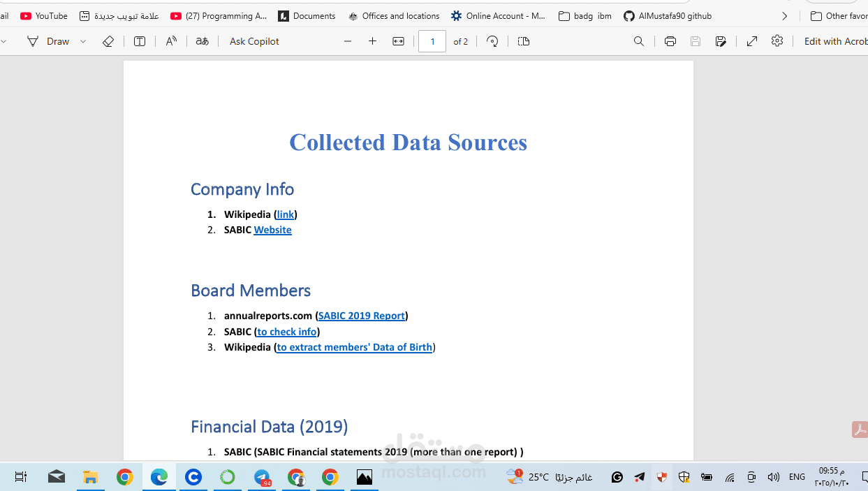Open Offices and locations bookmark
Screen dimensions: 868x491
point(394,15)
